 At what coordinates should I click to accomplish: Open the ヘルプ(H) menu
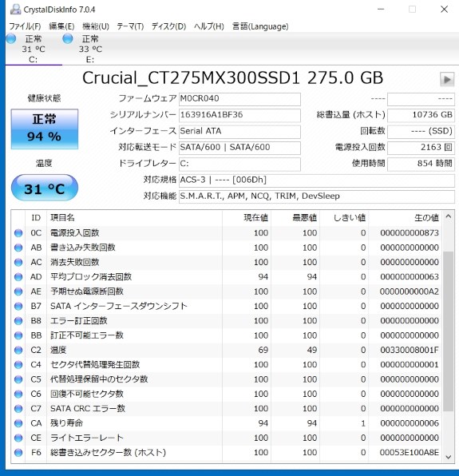pyautogui.click(x=208, y=26)
